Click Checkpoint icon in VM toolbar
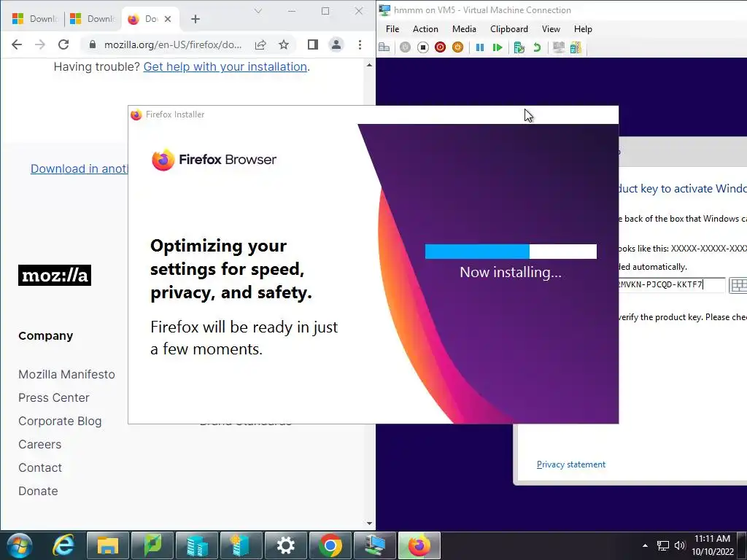 (x=519, y=47)
